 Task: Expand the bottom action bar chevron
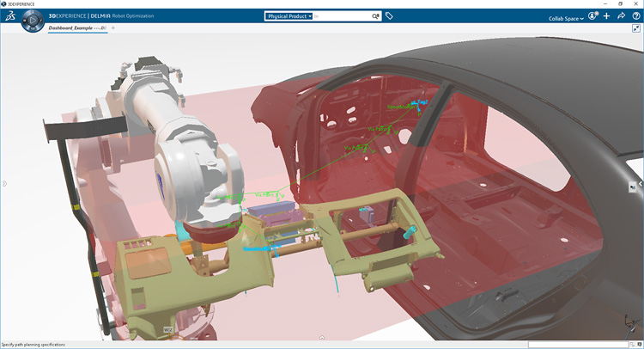(321, 338)
